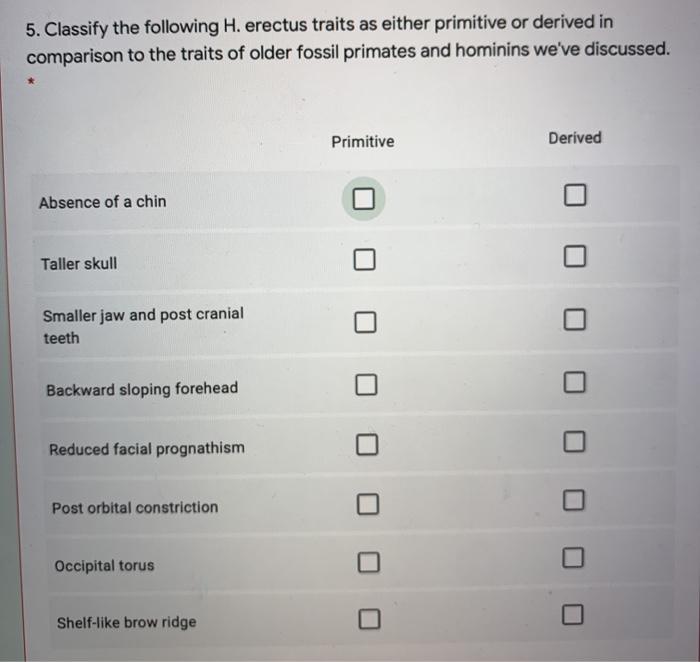Choose Derived for Reduced facial prognathism

[574, 442]
